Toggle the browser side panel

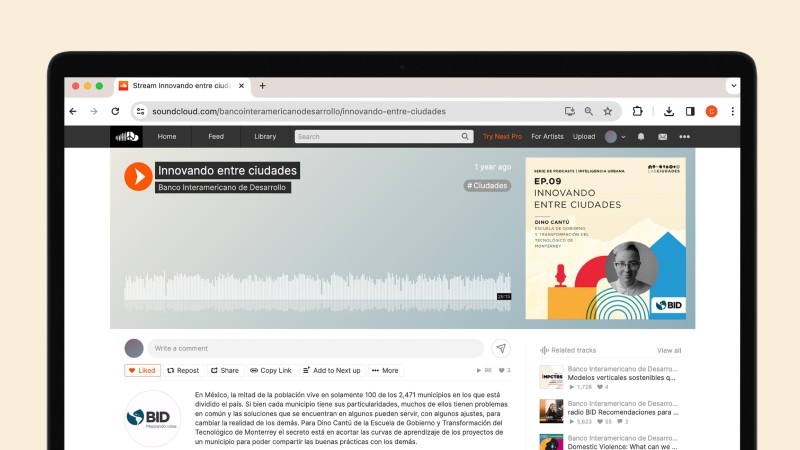point(690,111)
